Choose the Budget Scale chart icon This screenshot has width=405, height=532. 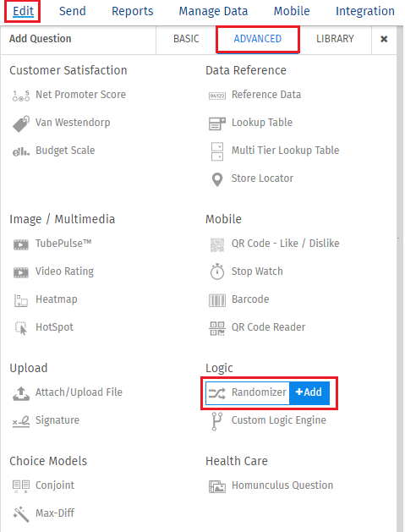tap(20, 151)
